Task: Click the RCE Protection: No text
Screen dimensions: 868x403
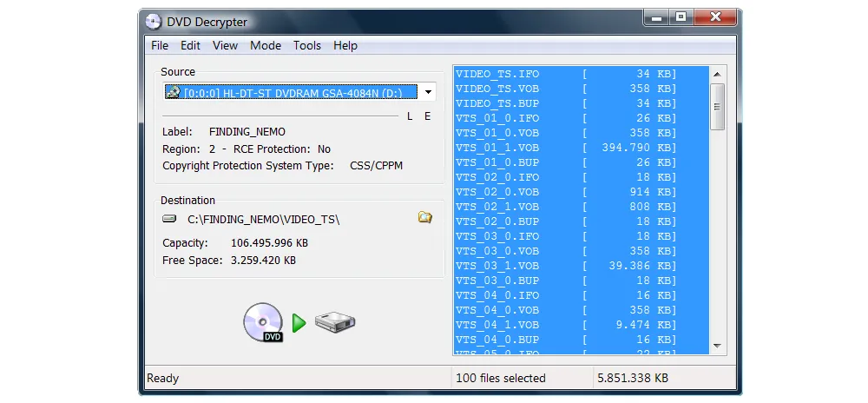Action: [x=282, y=149]
